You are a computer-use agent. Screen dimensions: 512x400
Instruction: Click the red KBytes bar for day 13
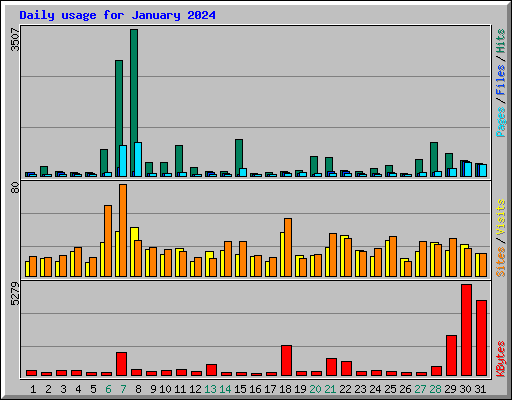click(x=211, y=370)
